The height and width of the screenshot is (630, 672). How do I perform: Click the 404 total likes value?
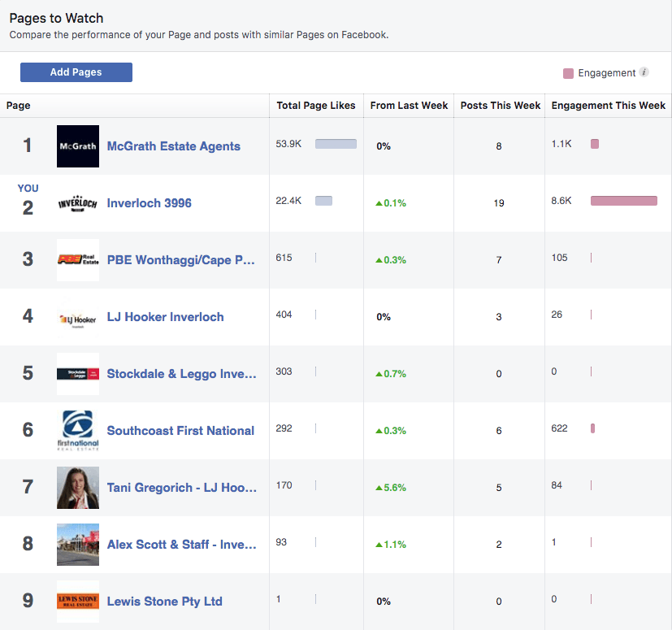click(284, 315)
